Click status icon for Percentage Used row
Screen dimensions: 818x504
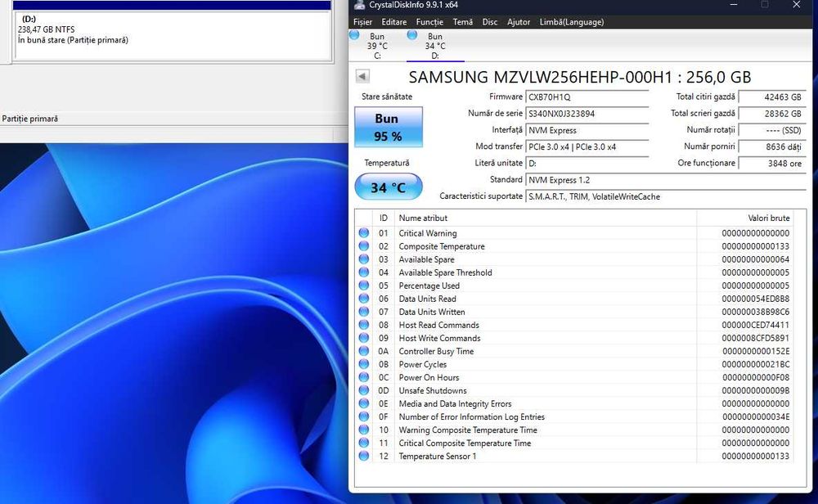click(x=364, y=286)
